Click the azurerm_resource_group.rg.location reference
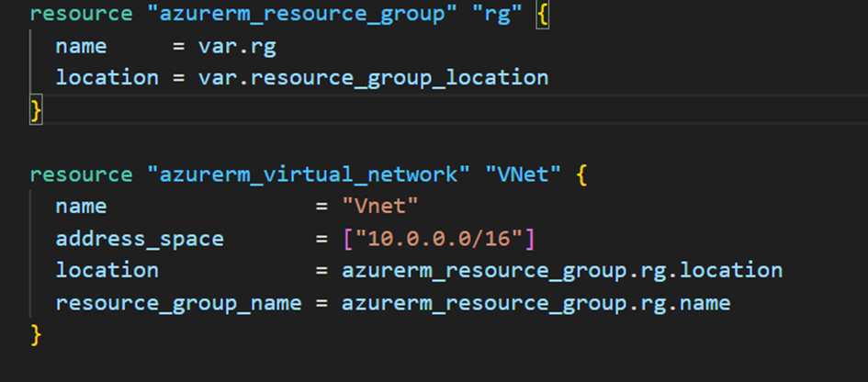 point(561,270)
